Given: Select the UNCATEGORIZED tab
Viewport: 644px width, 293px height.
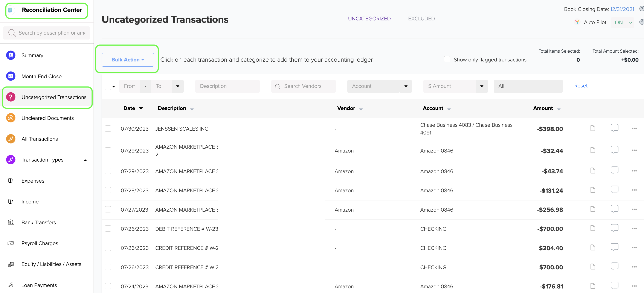Looking at the screenshot, I should [369, 18].
